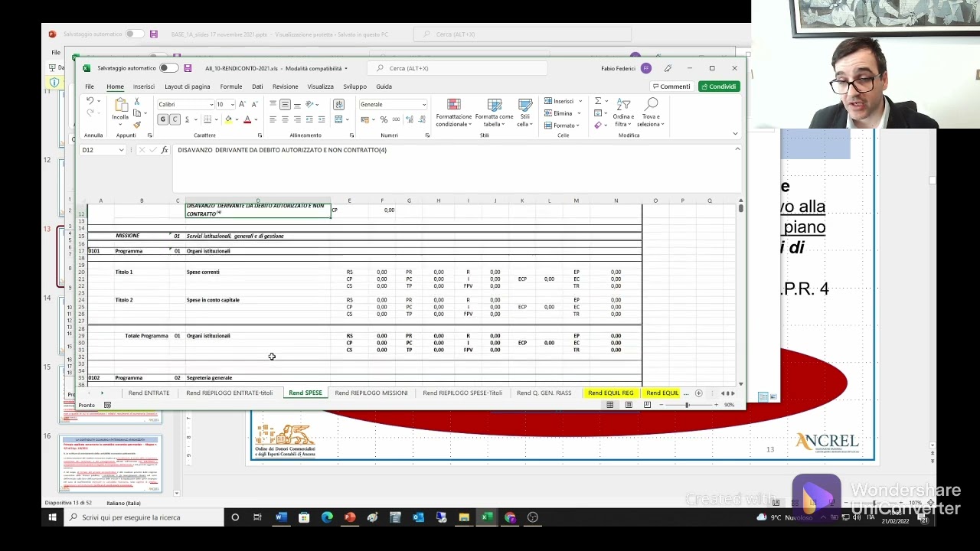Adjust the Excel zoom slider
Viewport: 980px width, 551px height.
(687, 405)
